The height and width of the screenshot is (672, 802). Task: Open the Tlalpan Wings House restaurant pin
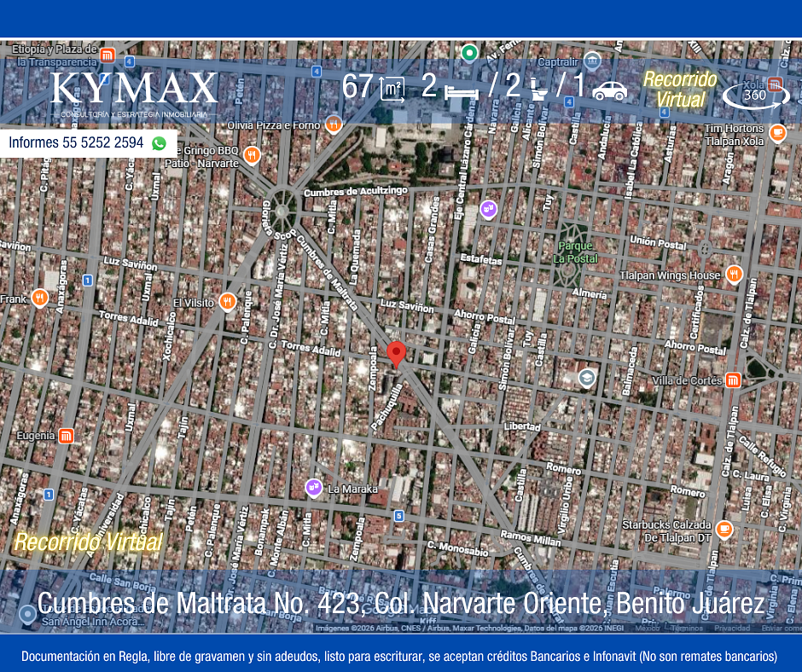(x=734, y=274)
